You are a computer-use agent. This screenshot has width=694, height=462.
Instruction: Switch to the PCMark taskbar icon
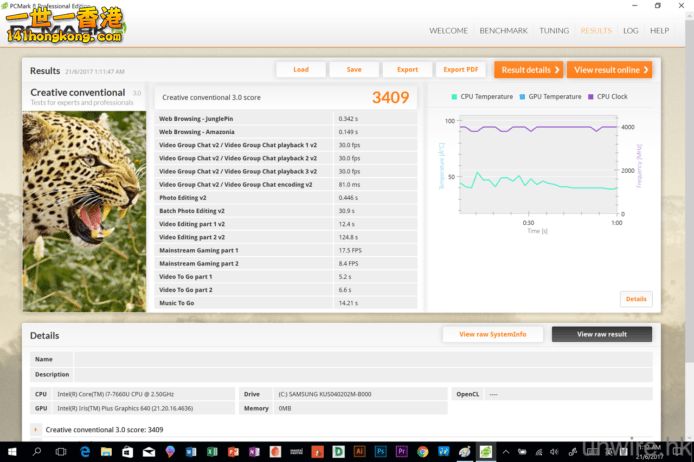pos(486,451)
